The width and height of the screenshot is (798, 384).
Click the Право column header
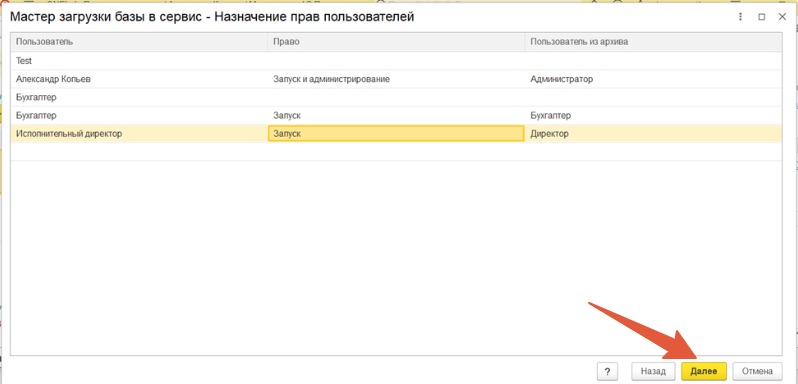[x=396, y=42]
